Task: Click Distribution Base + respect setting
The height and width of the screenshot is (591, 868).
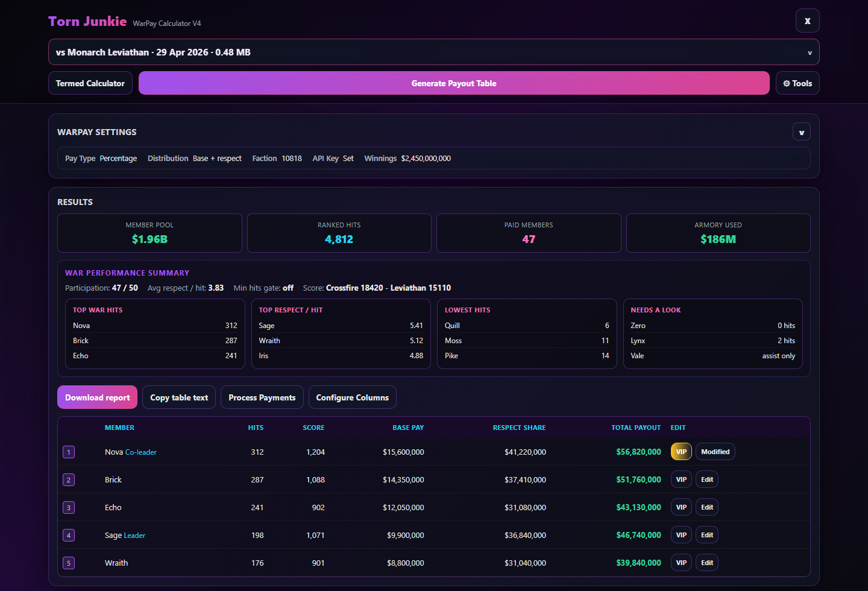Action: pyautogui.click(x=194, y=159)
